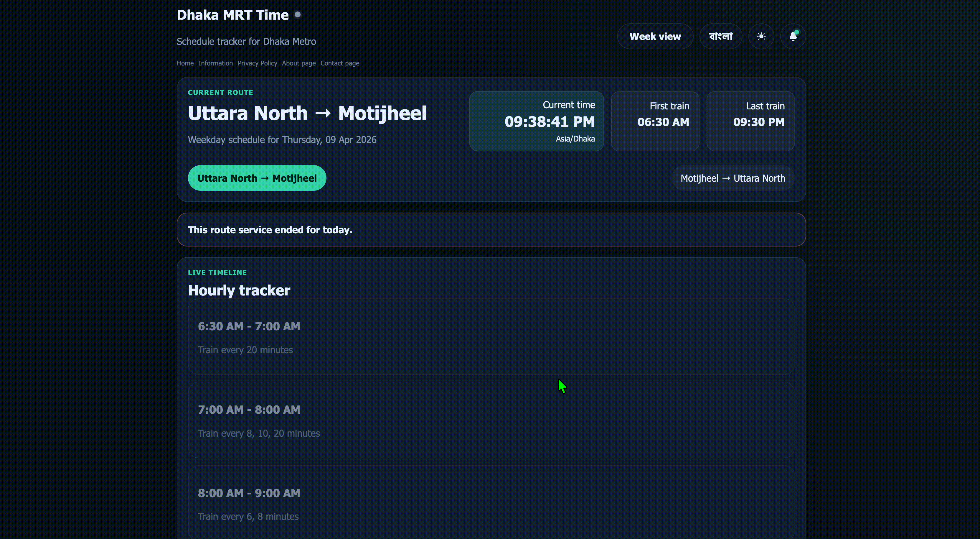Open the Contact page

(x=340, y=63)
